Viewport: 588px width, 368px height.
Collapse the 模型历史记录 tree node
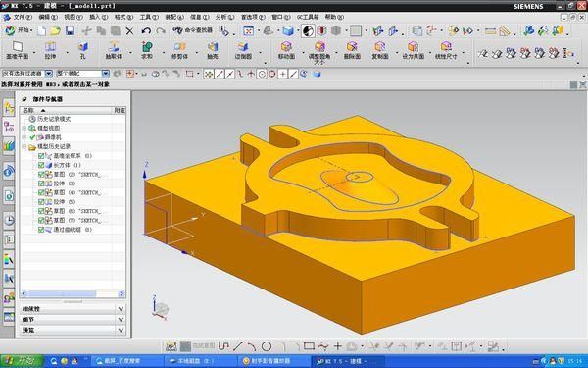24,146
